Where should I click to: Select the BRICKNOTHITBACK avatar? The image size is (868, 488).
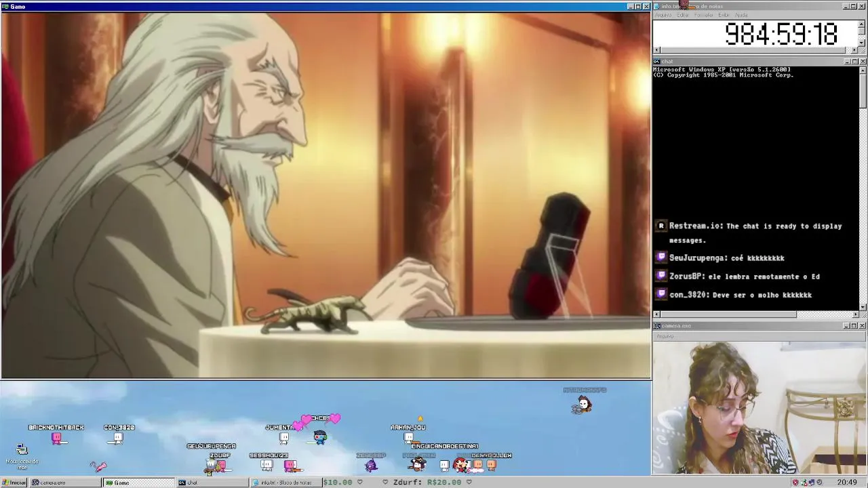(58, 439)
